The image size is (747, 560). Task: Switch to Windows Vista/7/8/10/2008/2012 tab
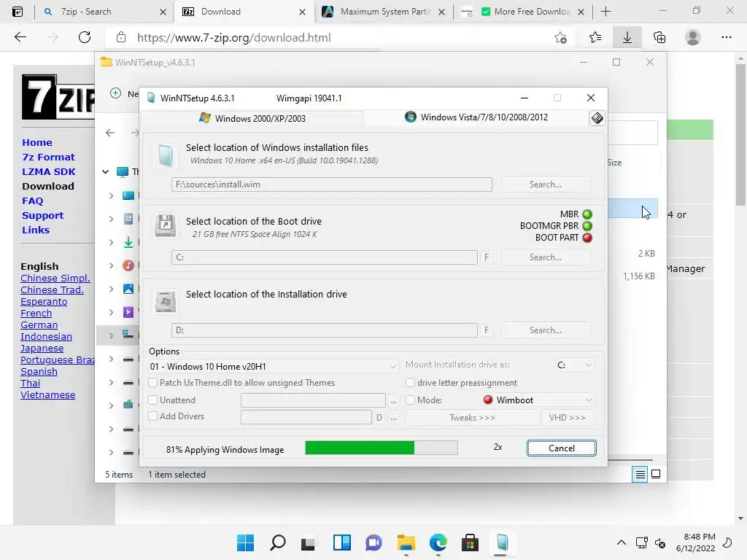pyautogui.click(x=476, y=117)
